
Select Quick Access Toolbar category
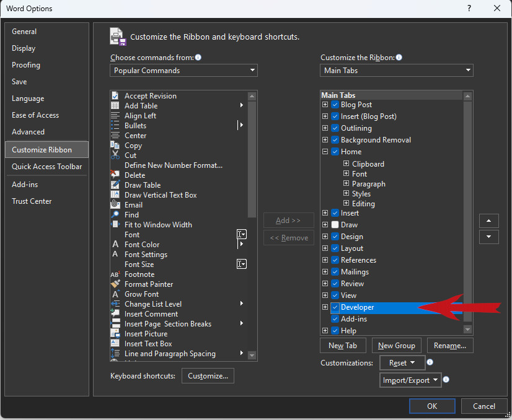(x=46, y=167)
